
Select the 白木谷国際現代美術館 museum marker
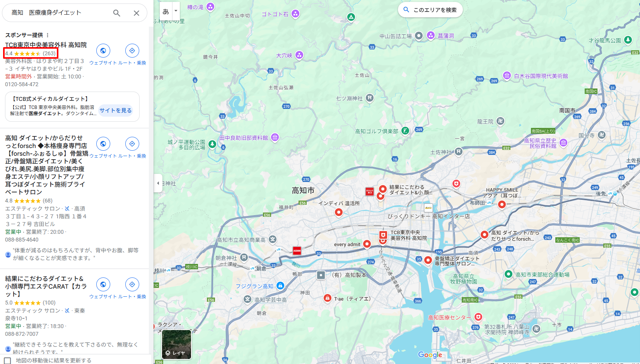tap(507, 76)
